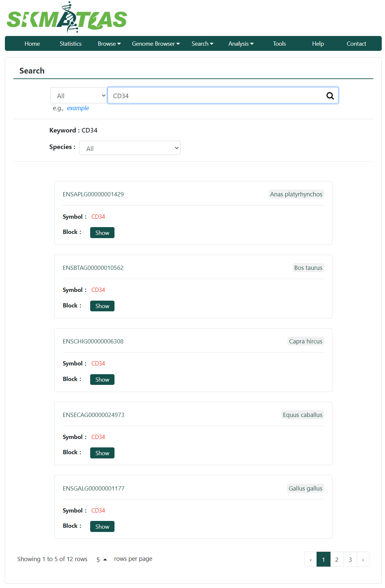Expand the Analysis menu
The height and width of the screenshot is (588, 385).
(241, 44)
